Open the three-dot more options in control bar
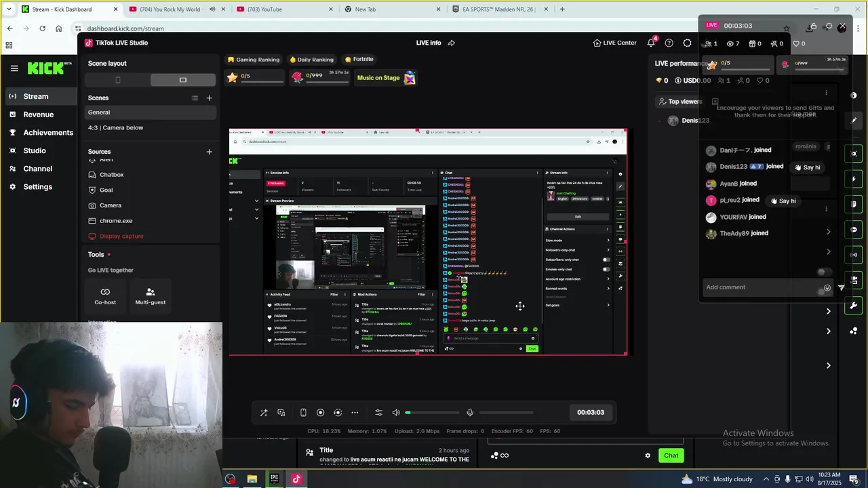868x488 pixels. pos(355,413)
